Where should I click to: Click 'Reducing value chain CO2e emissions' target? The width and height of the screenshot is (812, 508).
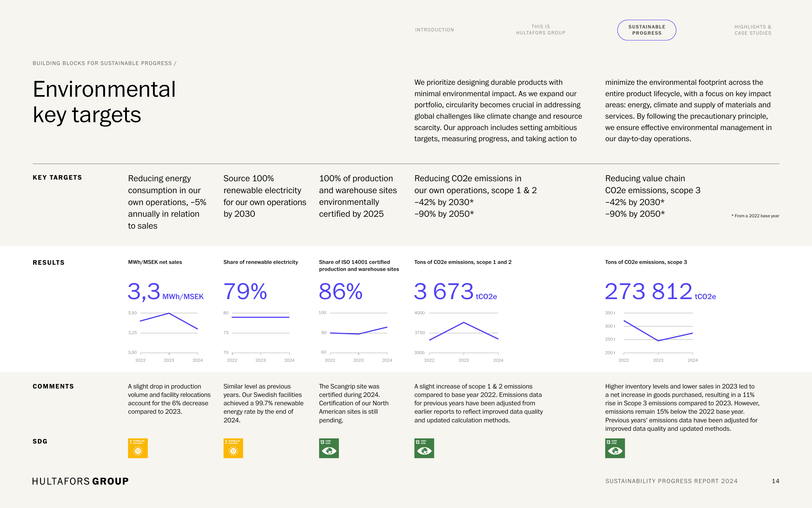(x=653, y=196)
